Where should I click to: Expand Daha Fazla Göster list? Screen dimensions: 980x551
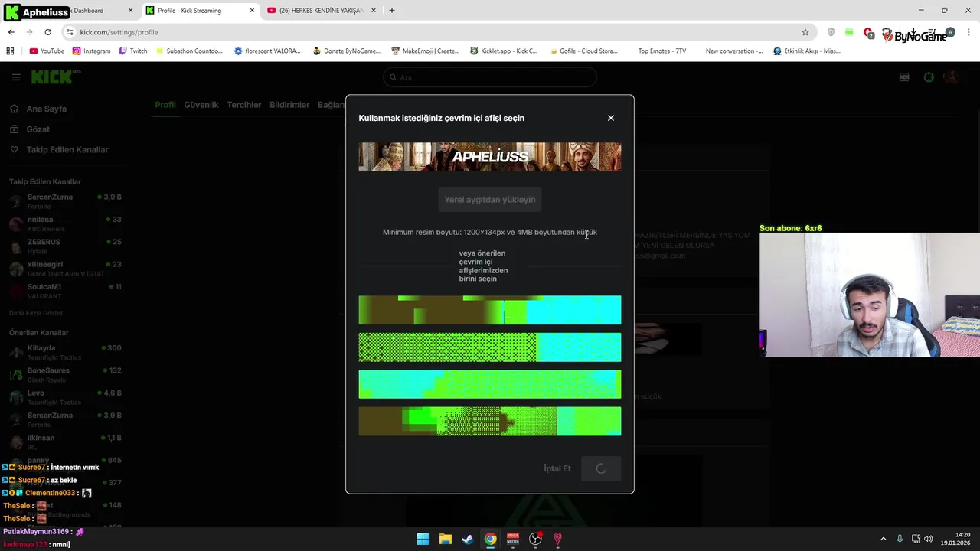pyautogui.click(x=36, y=313)
